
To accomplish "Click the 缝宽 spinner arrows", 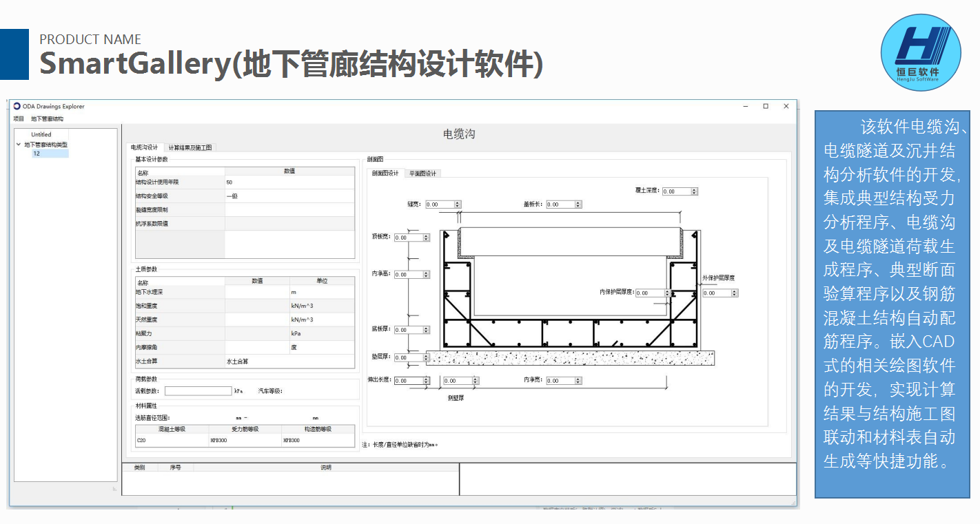I will (458, 205).
